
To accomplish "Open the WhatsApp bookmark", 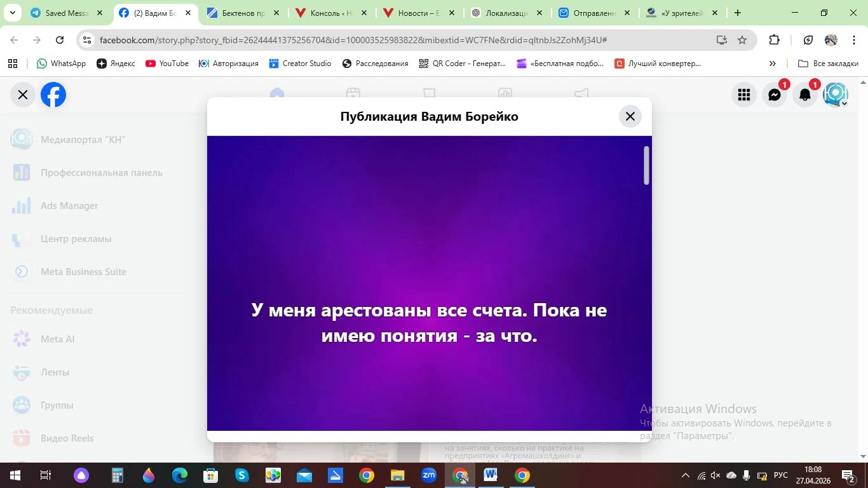I will tap(61, 64).
